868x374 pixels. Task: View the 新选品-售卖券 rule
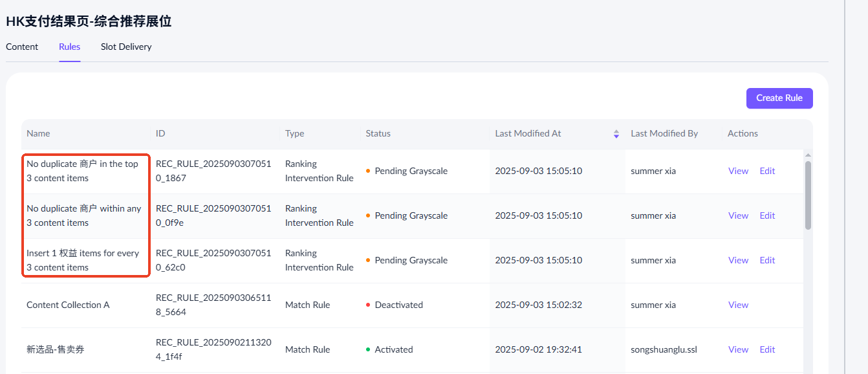(x=738, y=349)
